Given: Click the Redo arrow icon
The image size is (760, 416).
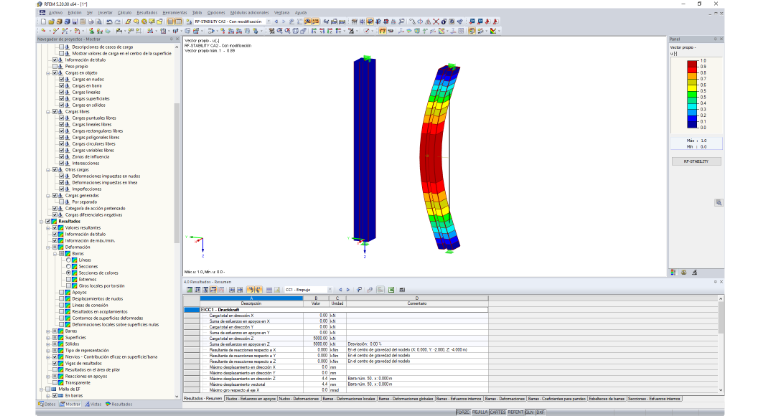Looking at the screenshot, I should [x=118, y=21].
